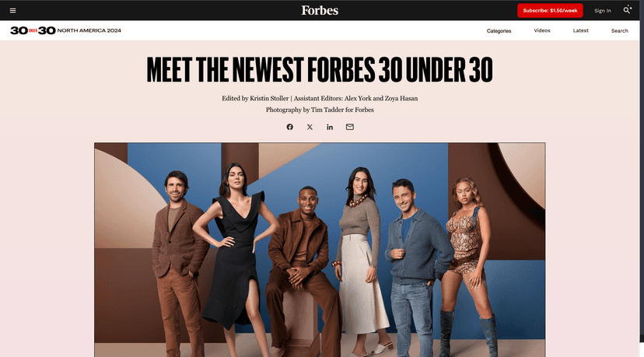Open the search magnifier icon

pyautogui.click(x=627, y=10)
